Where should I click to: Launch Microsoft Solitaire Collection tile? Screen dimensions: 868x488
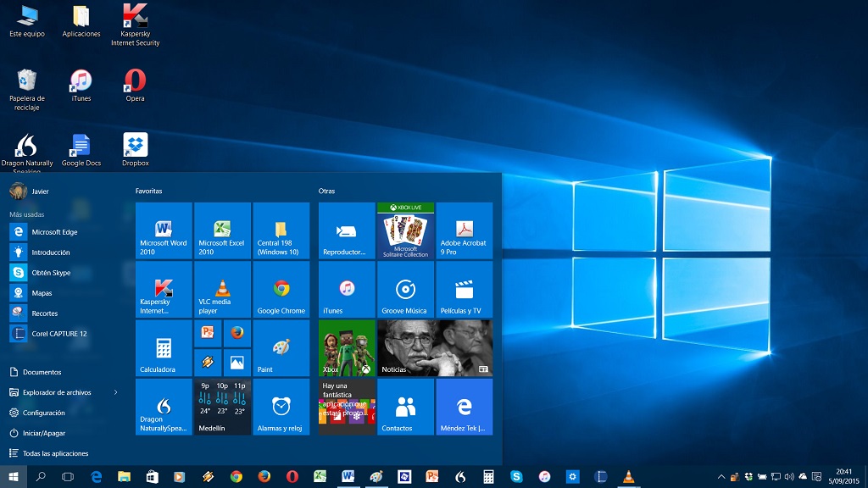(406, 230)
